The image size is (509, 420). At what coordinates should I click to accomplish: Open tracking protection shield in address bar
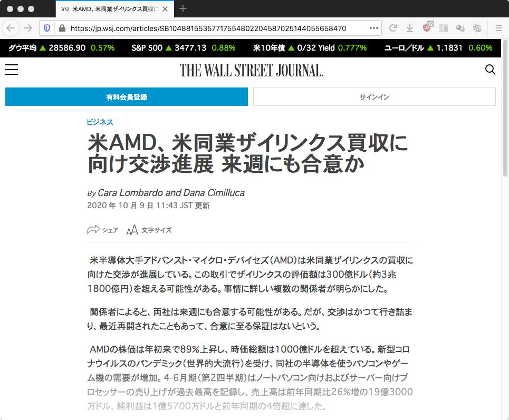pos(47,28)
